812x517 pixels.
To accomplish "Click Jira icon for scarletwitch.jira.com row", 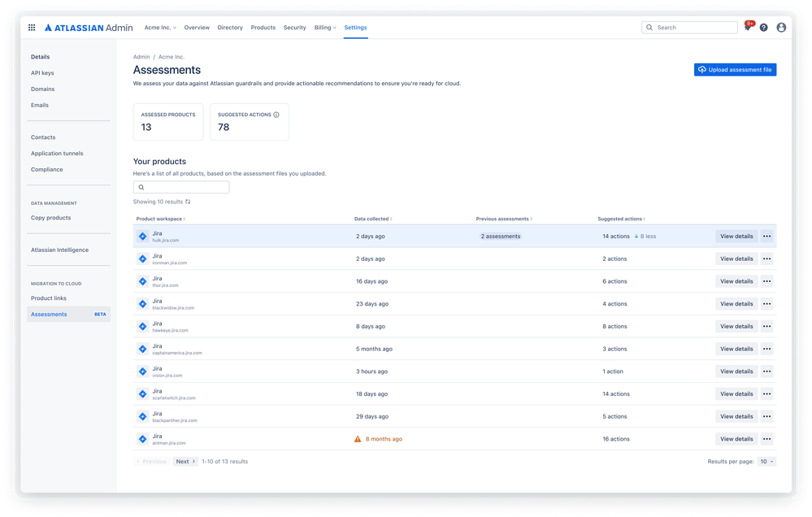I will pos(143,394).
